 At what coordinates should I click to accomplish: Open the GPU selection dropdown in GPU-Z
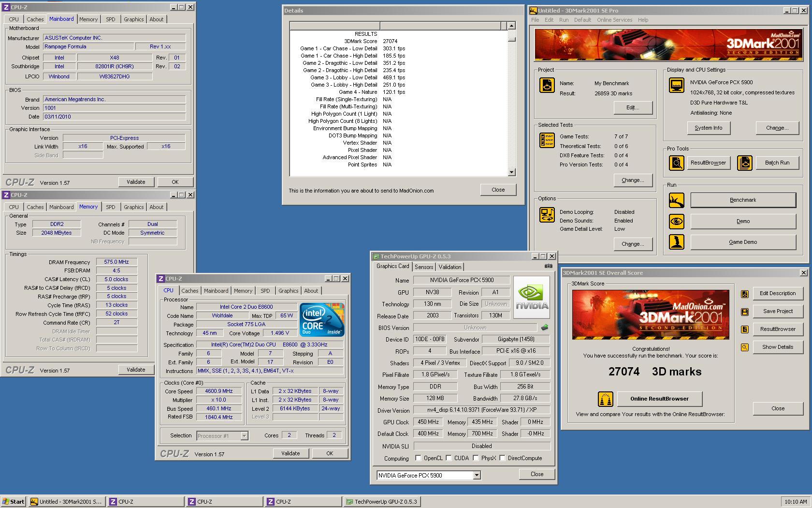(477, 476)
